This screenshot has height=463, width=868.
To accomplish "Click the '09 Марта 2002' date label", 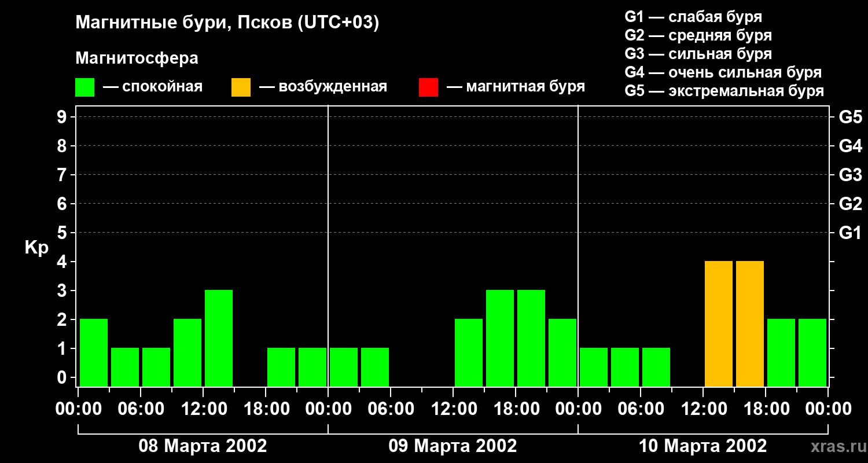I will tap(453, 446).
